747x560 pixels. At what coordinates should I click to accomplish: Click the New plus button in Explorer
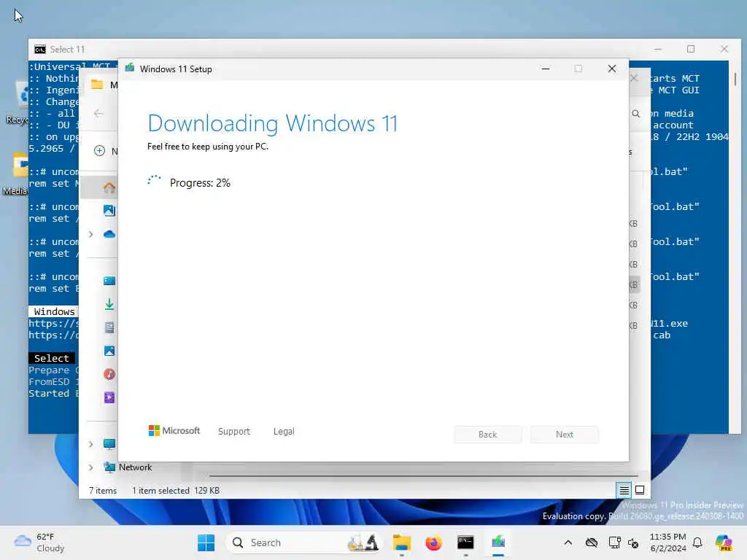coord(99,151)
